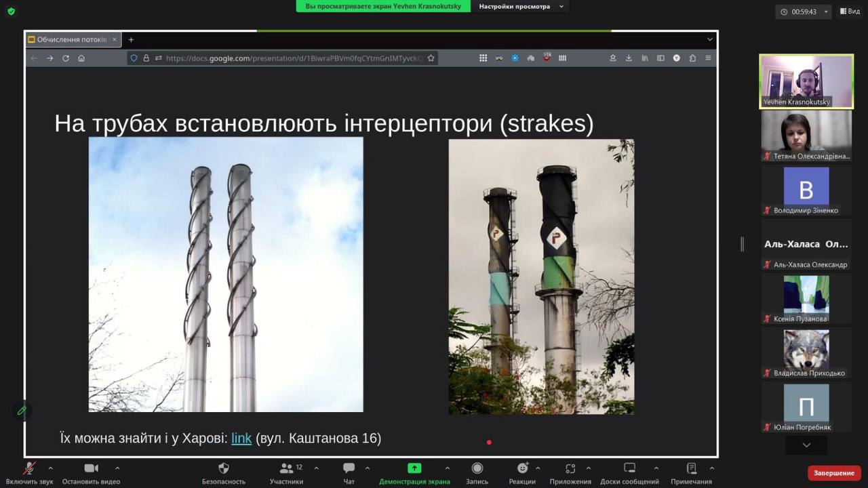Open Реакции emoji panel
This screenshot has height=488, width=868.
(522, 472)
